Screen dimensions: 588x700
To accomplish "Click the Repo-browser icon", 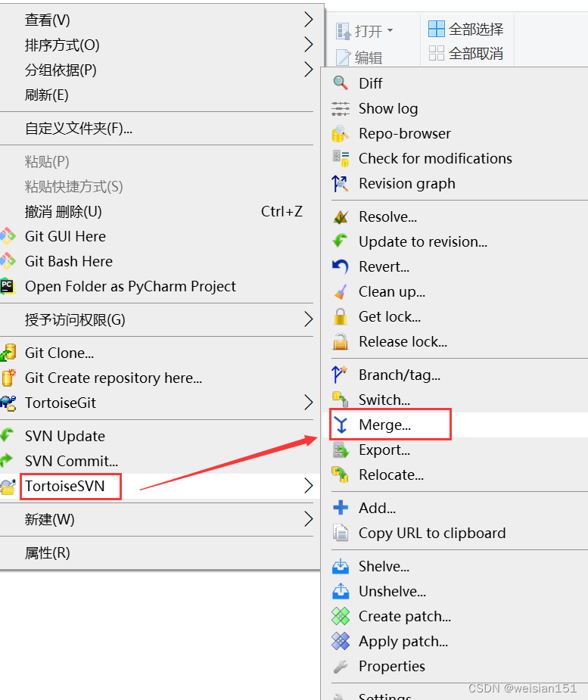I will tap(341, 133).
